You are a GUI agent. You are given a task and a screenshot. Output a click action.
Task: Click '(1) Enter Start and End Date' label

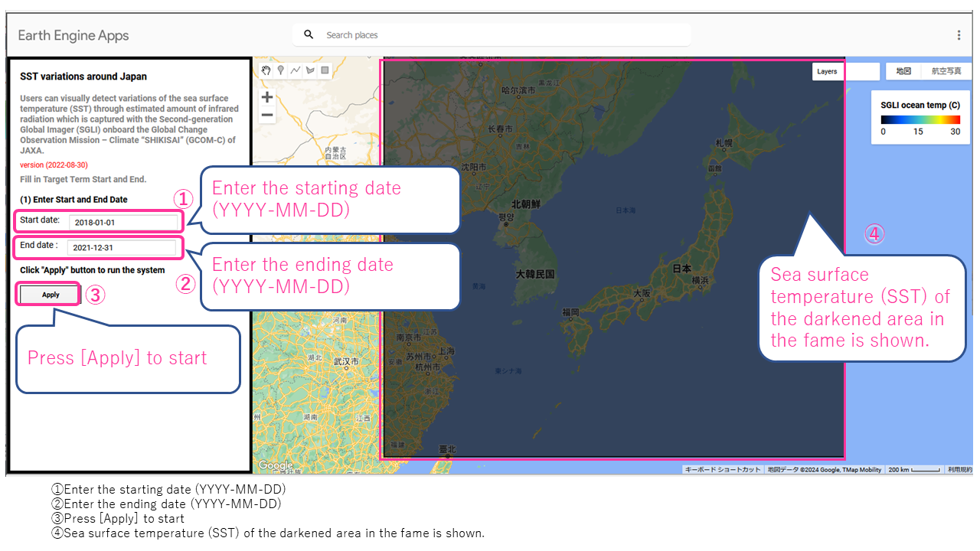[x=73, y=200]
